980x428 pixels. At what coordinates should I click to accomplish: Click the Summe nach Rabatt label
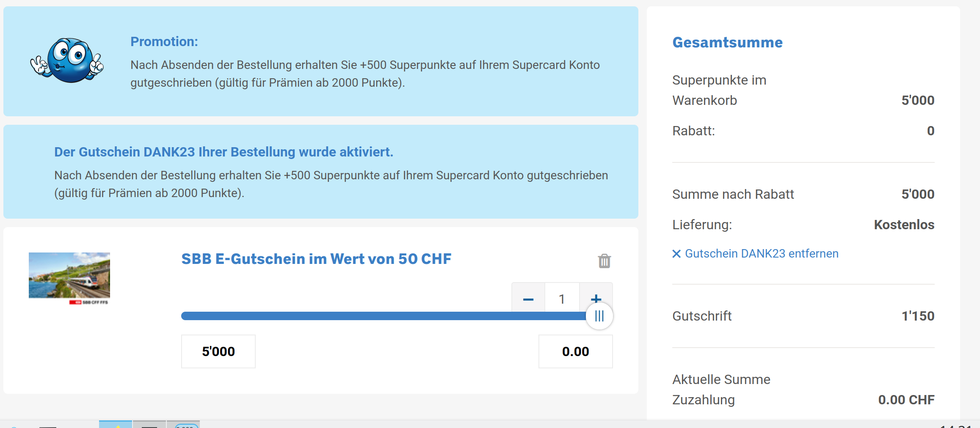click(x=733, y=194)
